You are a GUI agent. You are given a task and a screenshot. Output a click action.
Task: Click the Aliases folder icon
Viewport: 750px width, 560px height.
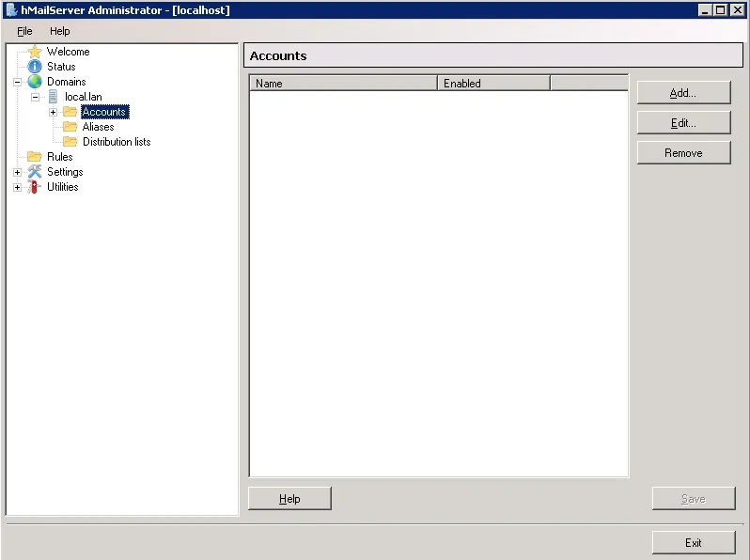click(x=70, y=127)
